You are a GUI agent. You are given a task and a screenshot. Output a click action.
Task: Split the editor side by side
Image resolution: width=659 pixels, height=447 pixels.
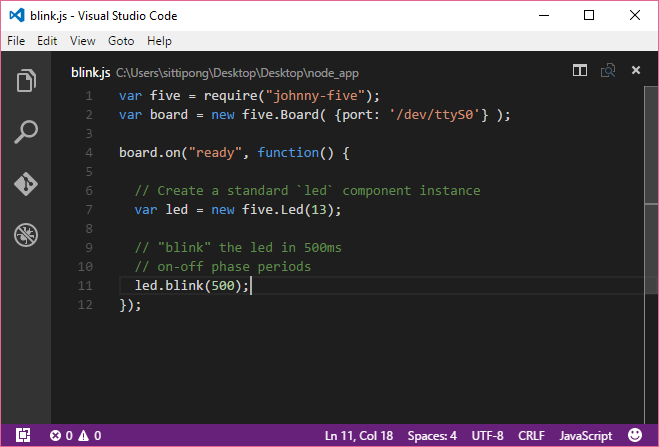[580, 70]
